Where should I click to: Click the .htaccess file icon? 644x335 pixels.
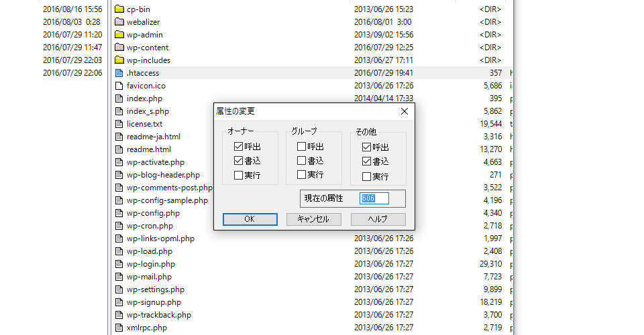[119, 73]
